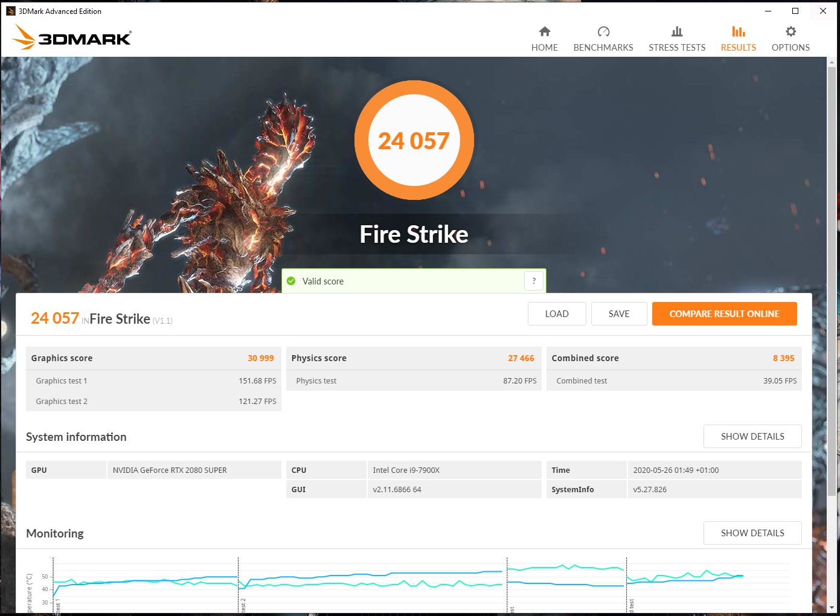Click Combined test value 39.05 FPS

tap(780, 381)
